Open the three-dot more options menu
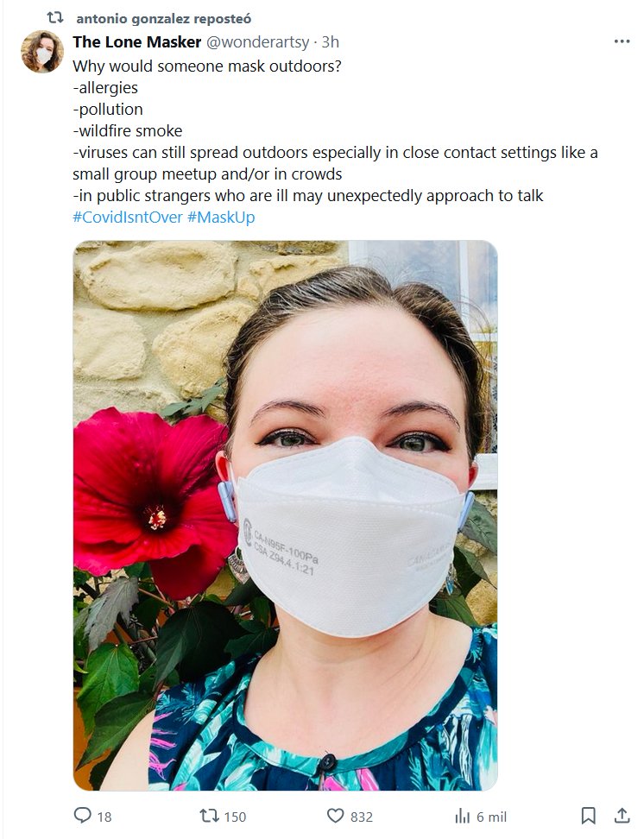This screenshot has height=839, width=644. [622, 41]
